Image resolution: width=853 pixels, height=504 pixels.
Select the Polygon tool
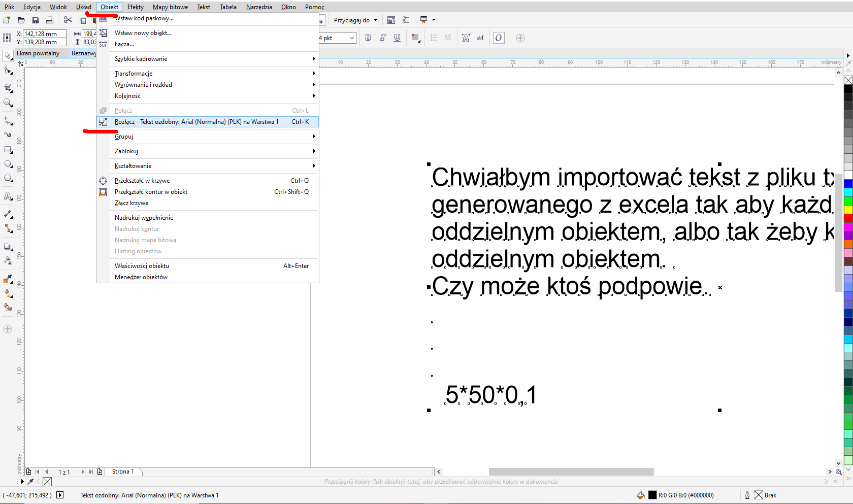(x=8, y=178)
